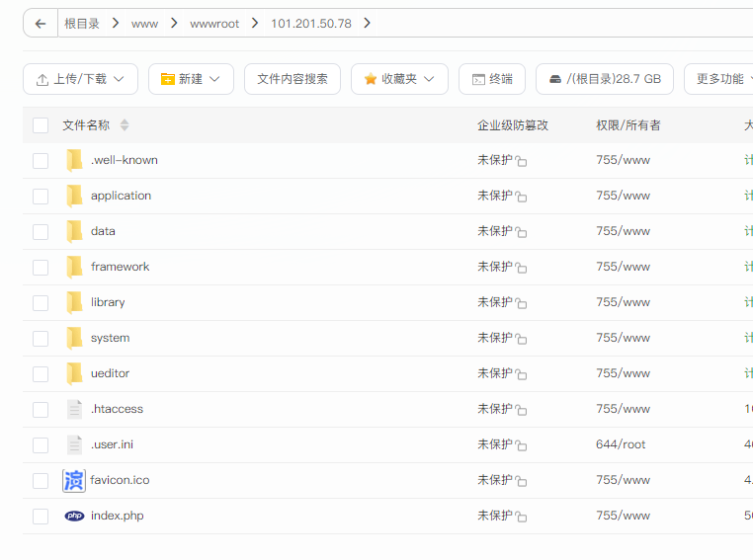Open the system folder icon
Image resolution: width=753 pixels, height=560 pixels.
point(74,338)
